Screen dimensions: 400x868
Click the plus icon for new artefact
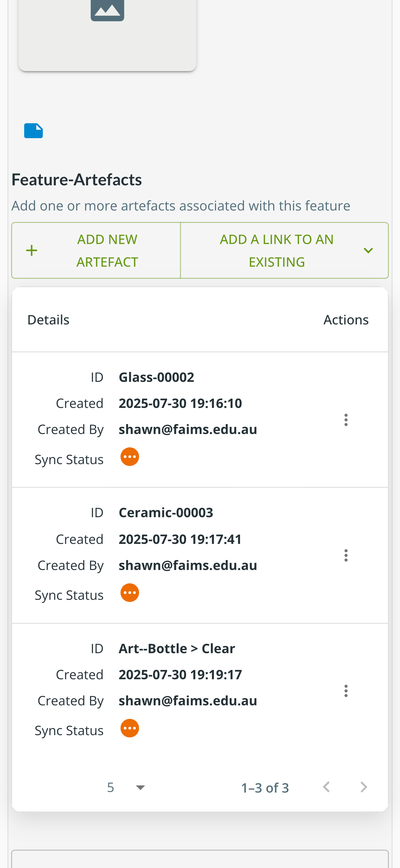[x=32, y=250]
